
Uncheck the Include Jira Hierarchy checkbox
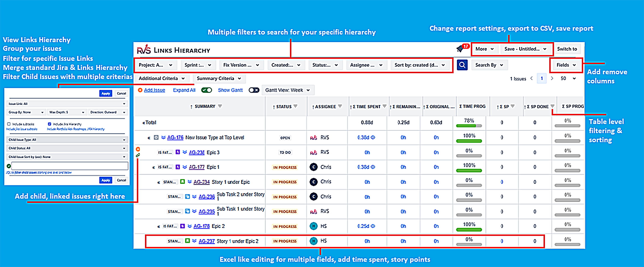pos(49,124)
